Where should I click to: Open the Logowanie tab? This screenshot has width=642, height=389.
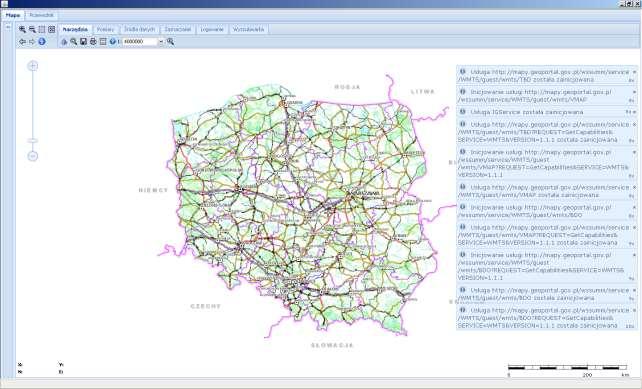pyautogui.click(x=212, y=29)
